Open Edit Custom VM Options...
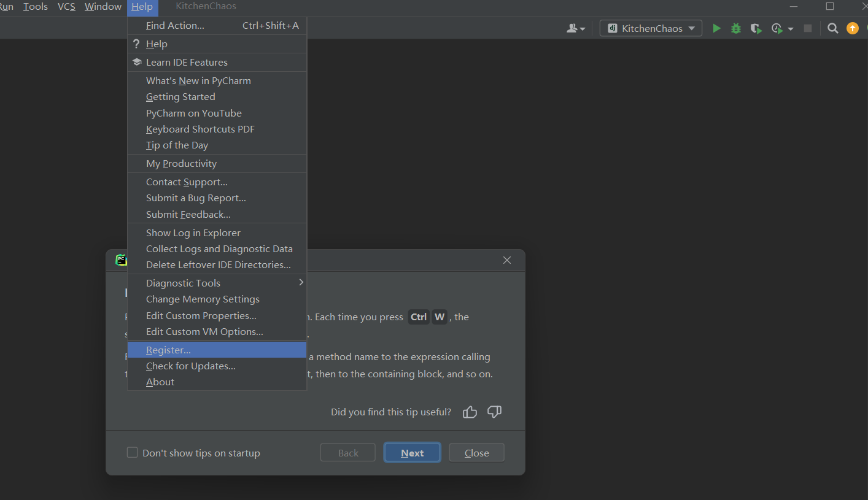This screenshot has width=868, height=500. click(x=217, y=332)
